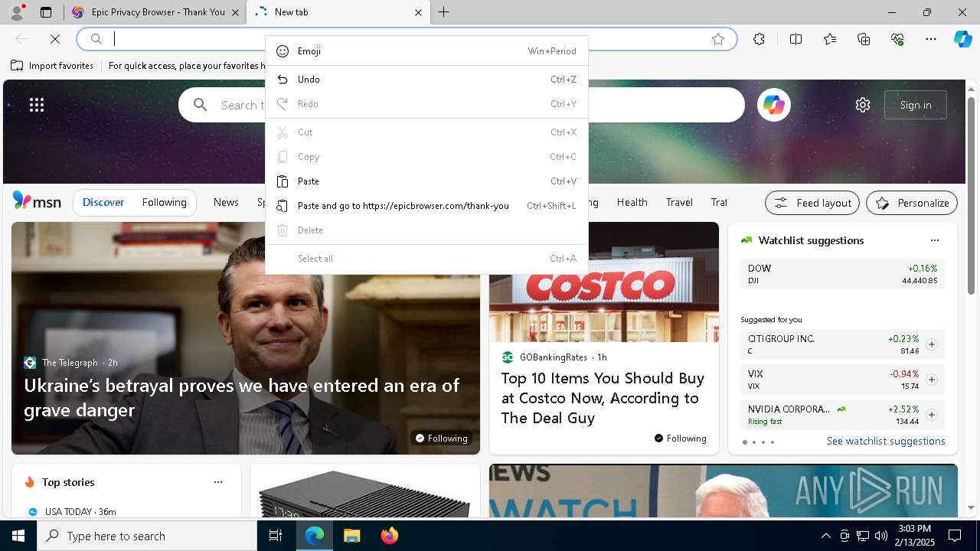Viewport: 980px width, 551px height.
Task: Click the scrollbar down arrow
Action: click(x=972, y=508)
